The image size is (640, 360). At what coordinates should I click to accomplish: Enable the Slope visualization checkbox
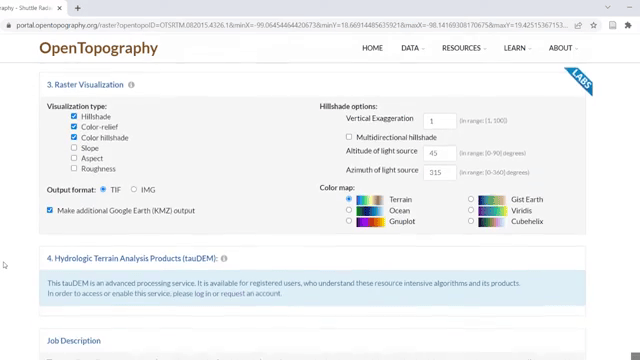[x=74, y=147]
